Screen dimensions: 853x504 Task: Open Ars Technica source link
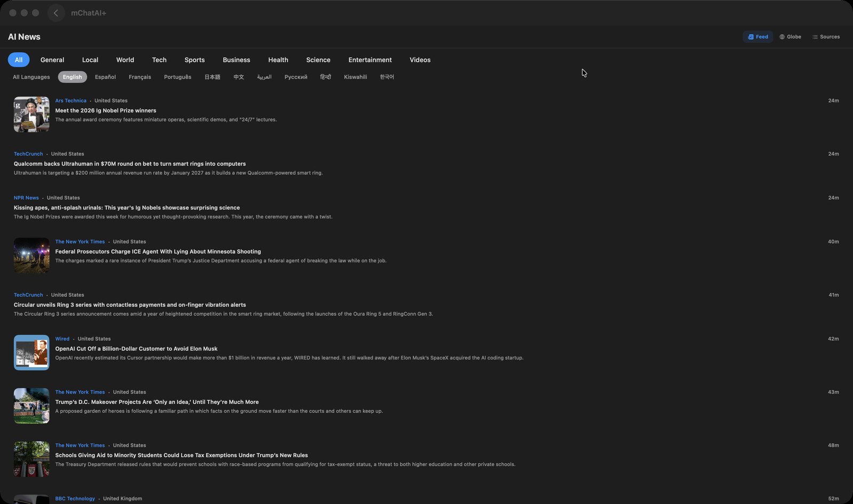click(x=71, y=100)
